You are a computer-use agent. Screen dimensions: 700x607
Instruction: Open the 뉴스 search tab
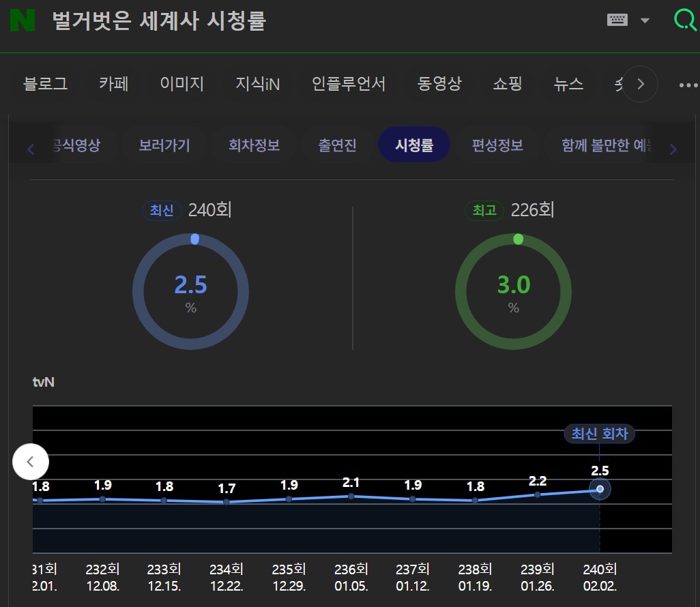pos(568,84)
